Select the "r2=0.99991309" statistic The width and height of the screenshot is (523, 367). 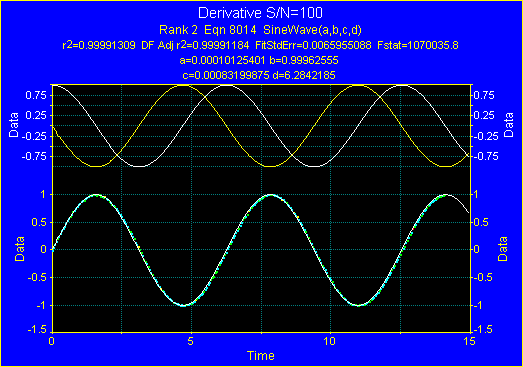coord(99,45)
